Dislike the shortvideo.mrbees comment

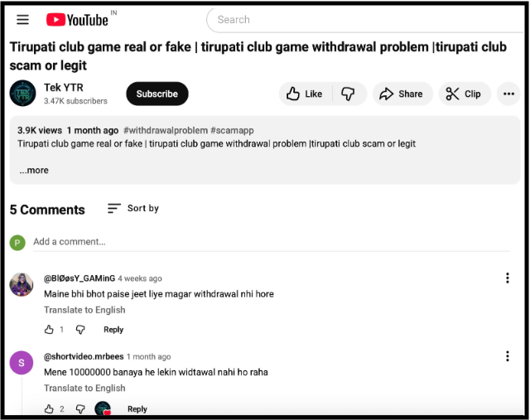click(80, 409)
